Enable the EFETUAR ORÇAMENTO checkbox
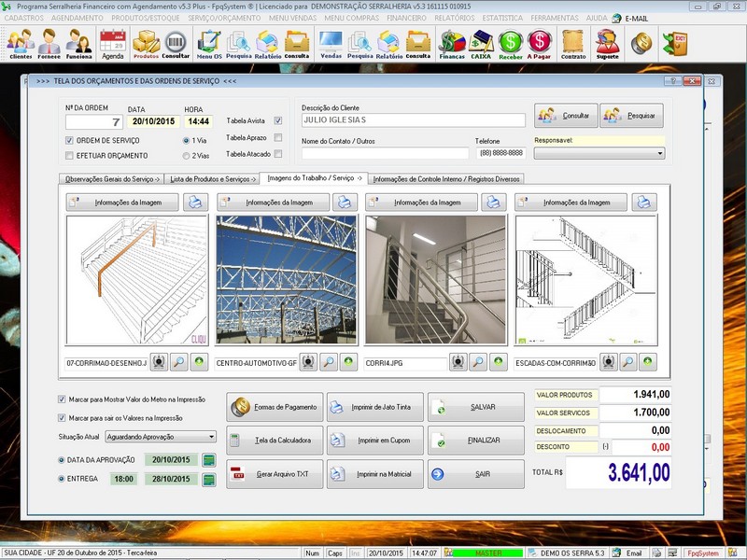747x560 pixels. click(70, 155)
